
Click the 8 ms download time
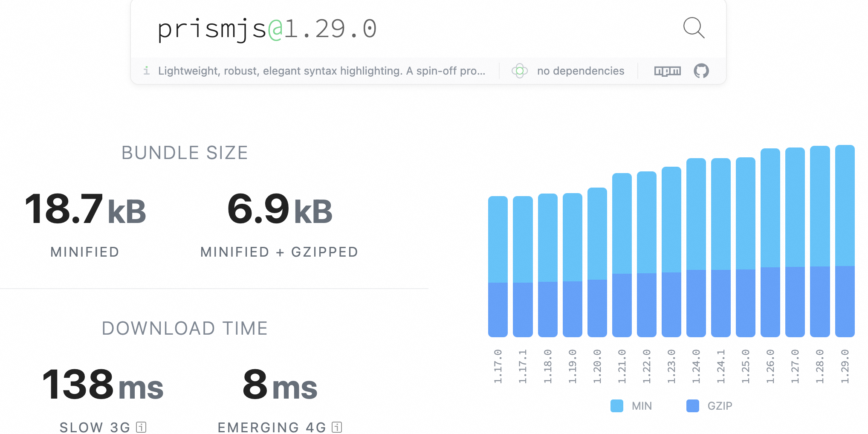[280, 385]
